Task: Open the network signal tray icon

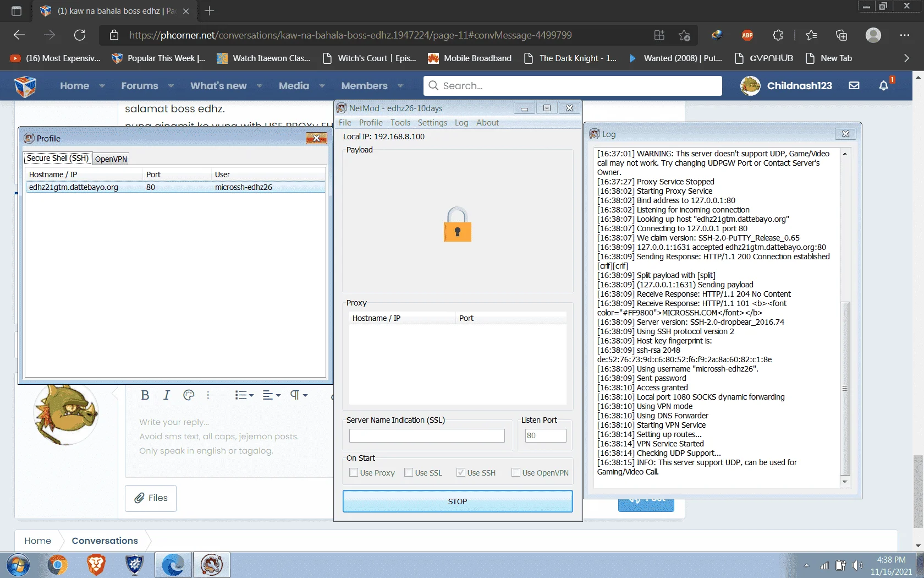Action: tap(824, 565)
